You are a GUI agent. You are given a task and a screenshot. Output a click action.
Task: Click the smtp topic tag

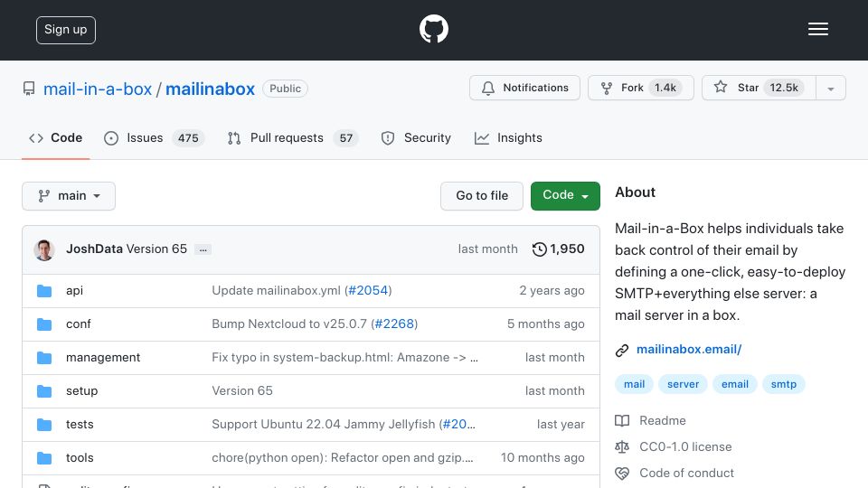(783, 384)
